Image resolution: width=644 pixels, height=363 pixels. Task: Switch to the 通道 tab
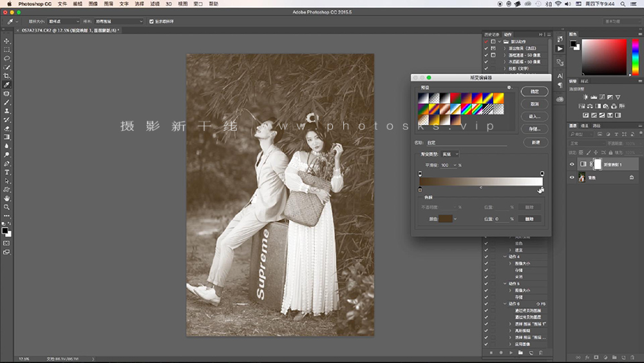585,126
